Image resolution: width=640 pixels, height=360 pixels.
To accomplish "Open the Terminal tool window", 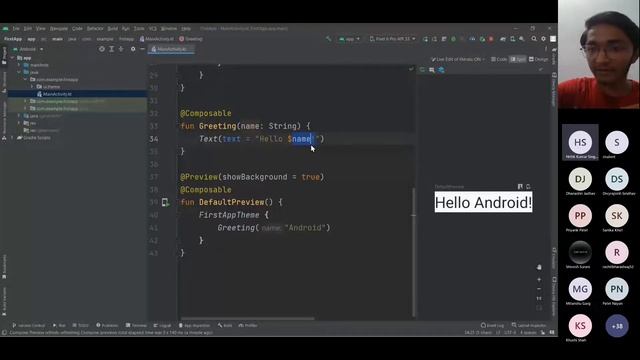I will (136, 325).
